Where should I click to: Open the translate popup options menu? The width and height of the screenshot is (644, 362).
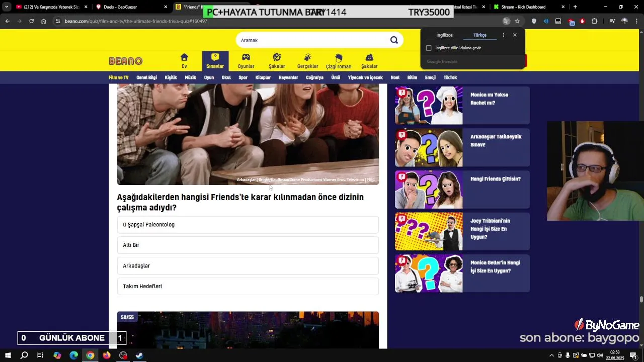(503, 35)
